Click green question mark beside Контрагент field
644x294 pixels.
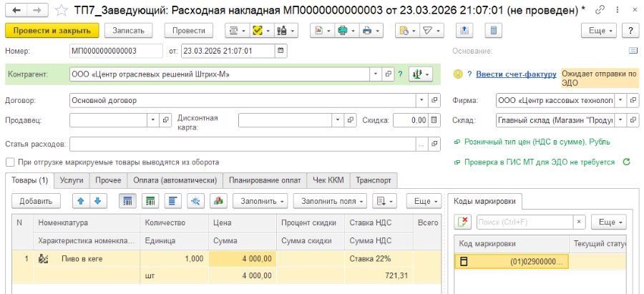click(400, 74)
